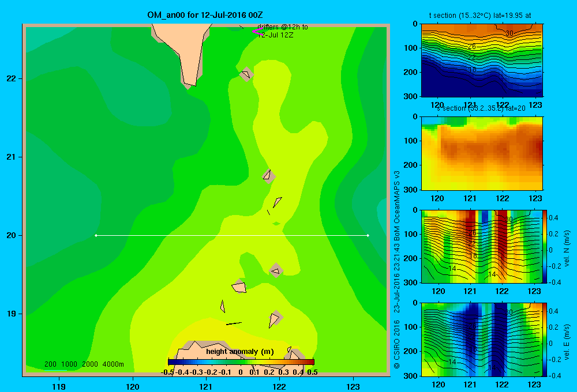Viewport: 577px width, 392px height.
Task: Click the salinity section title text
Action: click(481, 108)
